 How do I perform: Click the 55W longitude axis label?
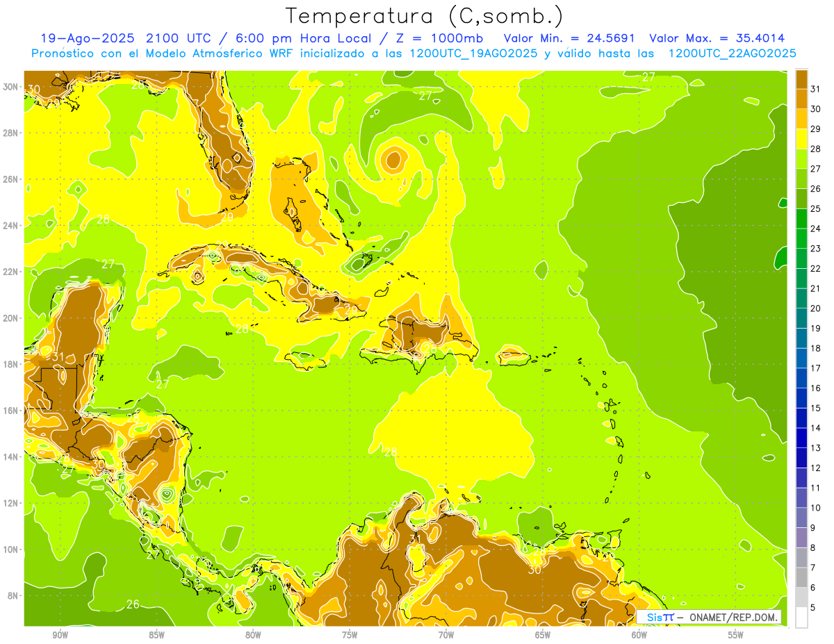[736, 635]
